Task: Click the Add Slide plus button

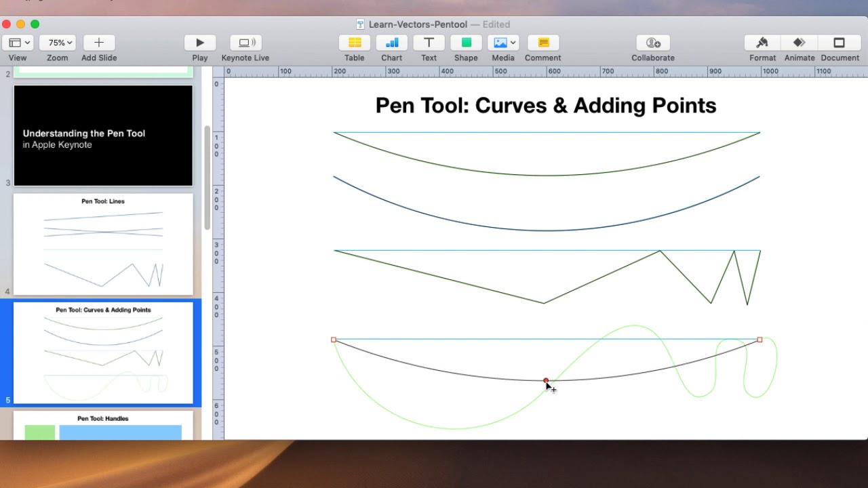Action: coord(99,43)
